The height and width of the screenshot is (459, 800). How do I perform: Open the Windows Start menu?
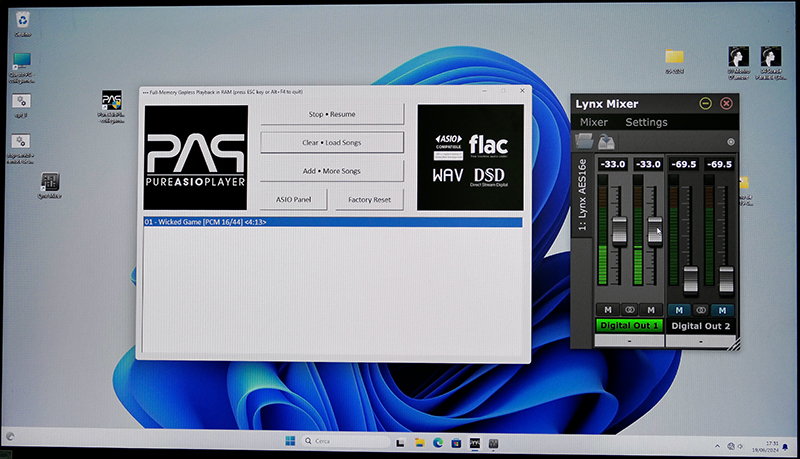pyautogui.click(x=290, y=441)
